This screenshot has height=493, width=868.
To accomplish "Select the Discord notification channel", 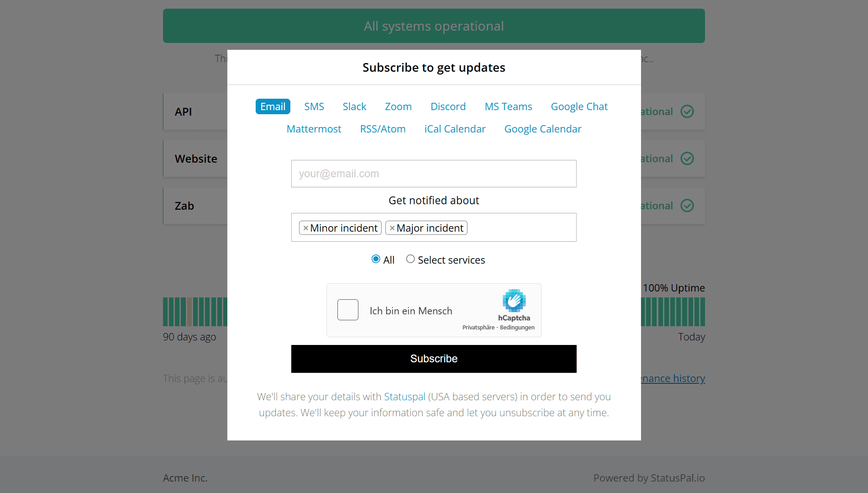I will point(448,106).
